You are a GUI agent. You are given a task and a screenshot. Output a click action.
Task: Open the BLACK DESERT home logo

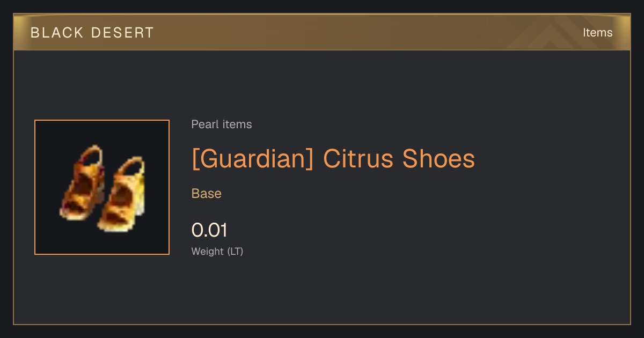click(92, 33)
